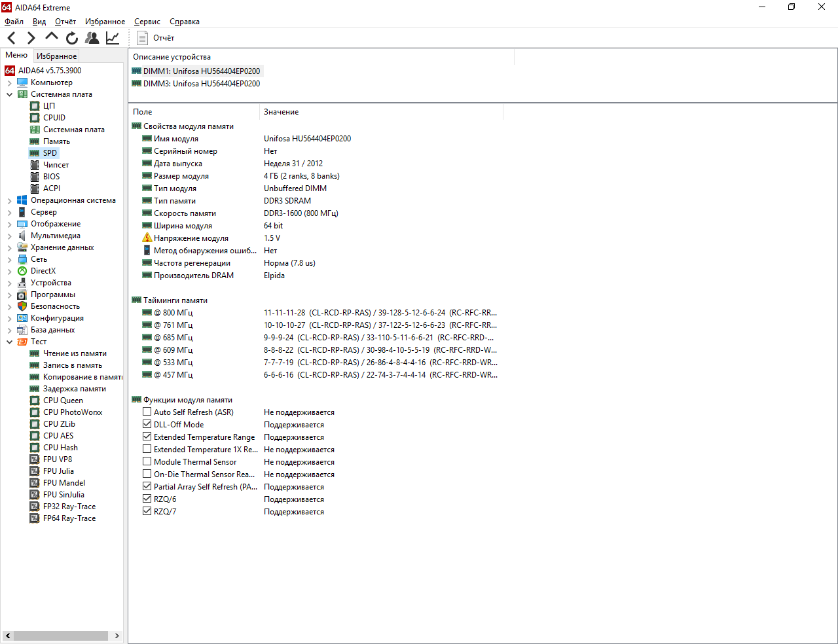Click the Операционная система Windows icon

22,200
